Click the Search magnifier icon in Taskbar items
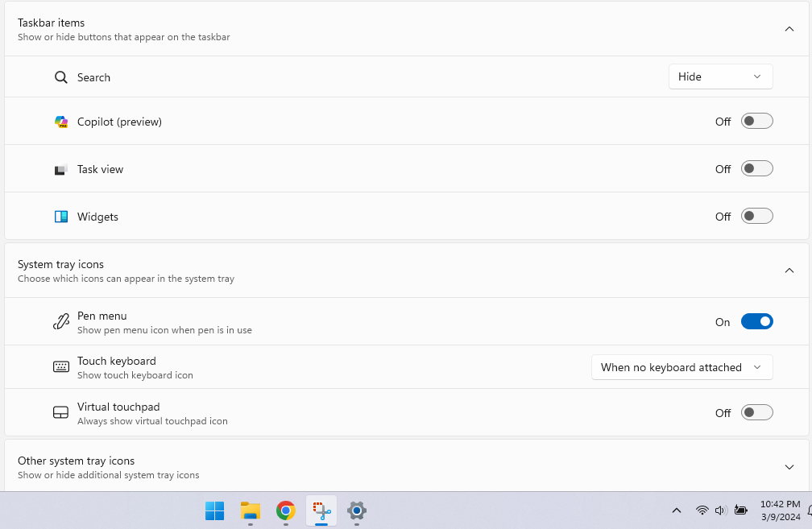The height and width of the screenshot is (529, 812). coord(61,77)
